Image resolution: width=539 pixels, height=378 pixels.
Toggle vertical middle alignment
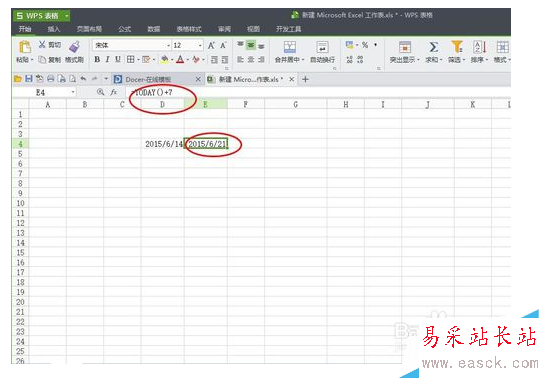click(251, 45)
